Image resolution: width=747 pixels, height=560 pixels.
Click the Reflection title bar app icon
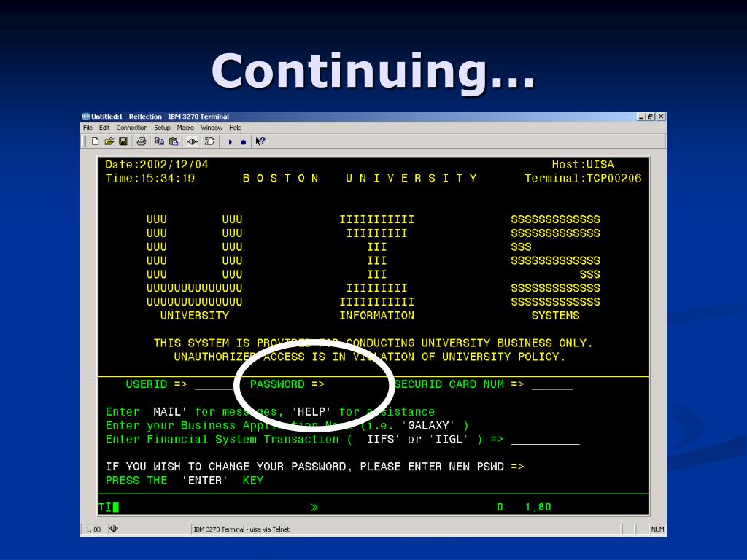click(86, 116)
